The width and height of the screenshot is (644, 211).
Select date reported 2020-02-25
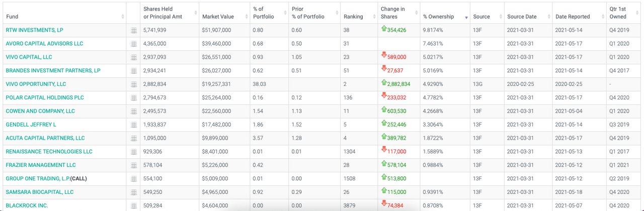click(569, 84)
